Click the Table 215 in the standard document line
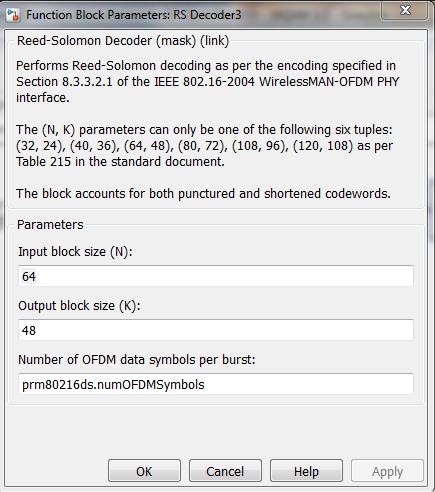Image resolution: width=435 pixels, height=492 pixels. click(x=120, y=162)
